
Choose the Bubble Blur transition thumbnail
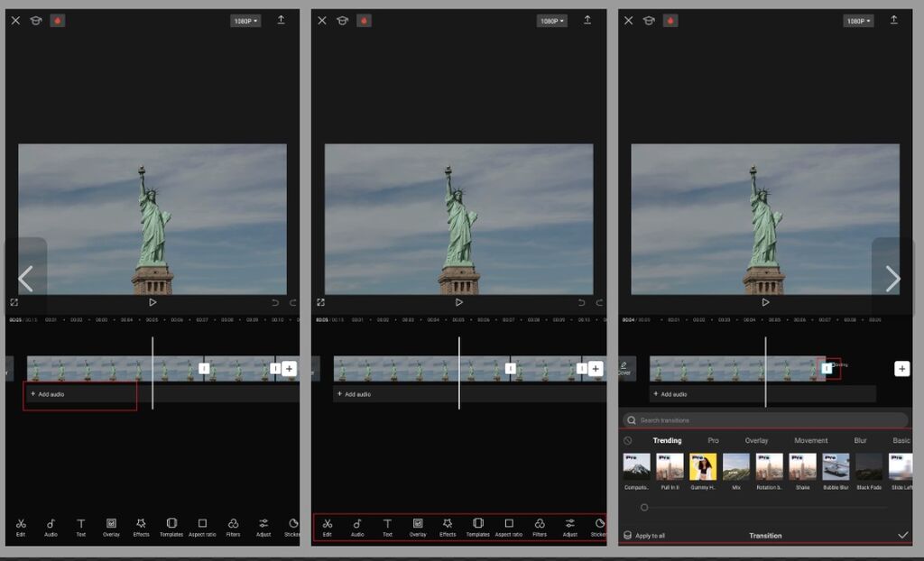point(836,466)
